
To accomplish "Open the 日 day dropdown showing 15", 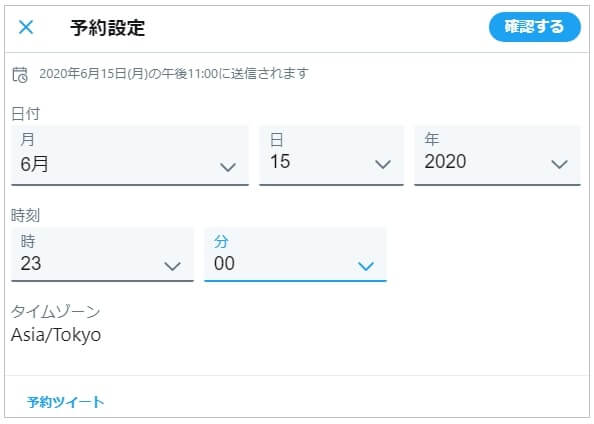I will click(x=331, y=156).
